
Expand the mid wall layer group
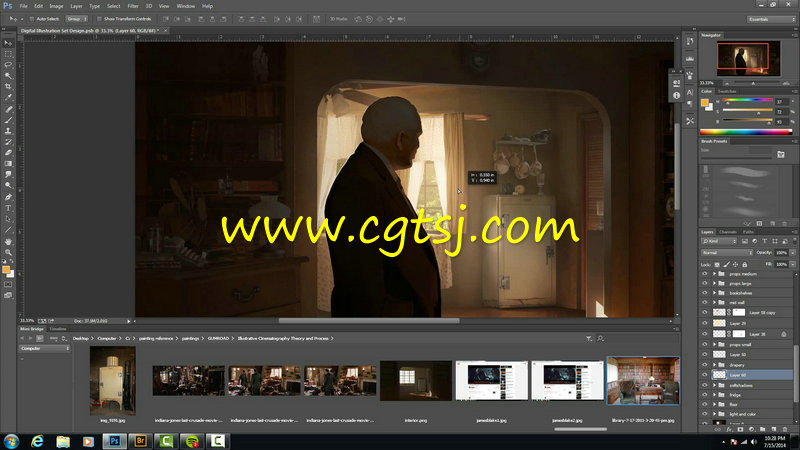tap(714, 303)
